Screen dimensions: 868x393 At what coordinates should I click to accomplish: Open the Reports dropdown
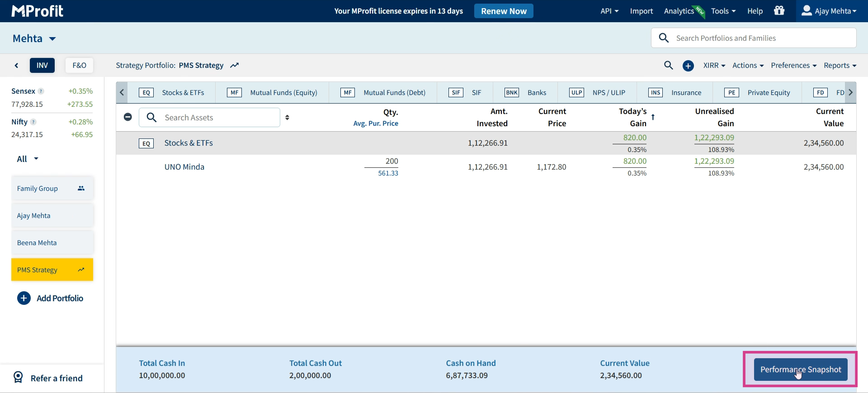coord(840,65)
